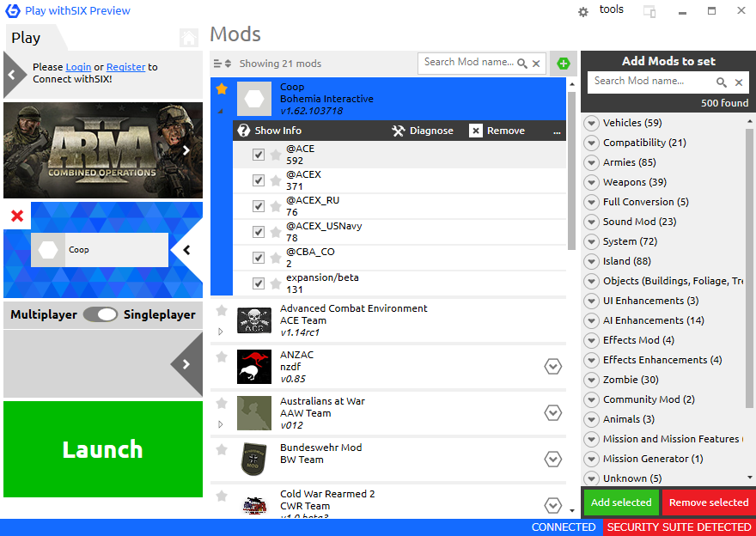
Task: Expand the Vehicles (59) category
Action: [591, 124]
